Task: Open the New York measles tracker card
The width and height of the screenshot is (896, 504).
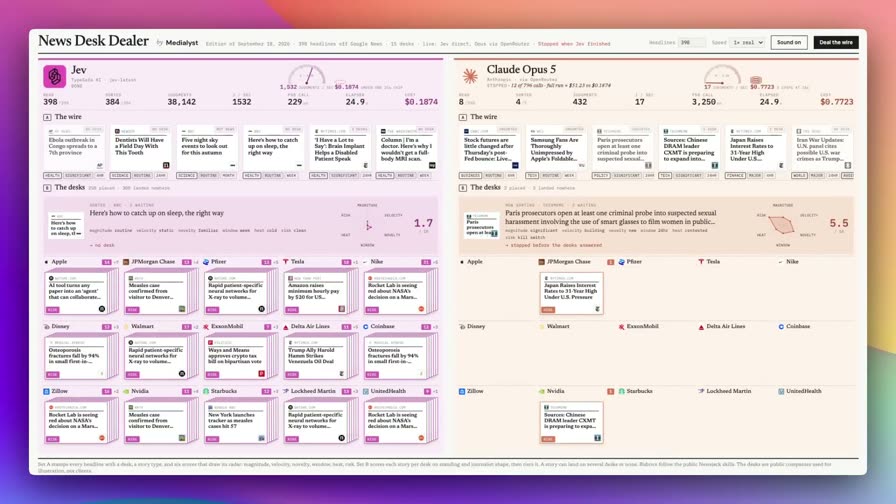Action: click(x=235, y=423)
